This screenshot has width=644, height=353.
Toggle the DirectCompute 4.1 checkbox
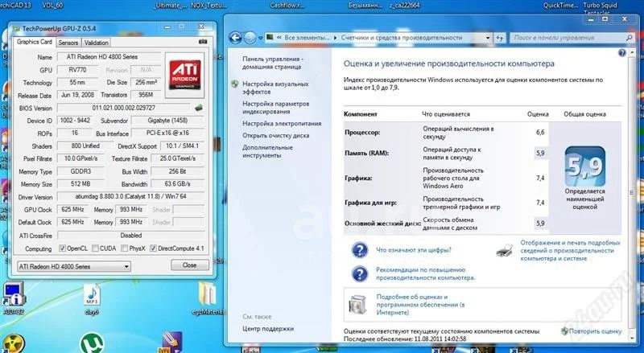click(x=153, y=248)
